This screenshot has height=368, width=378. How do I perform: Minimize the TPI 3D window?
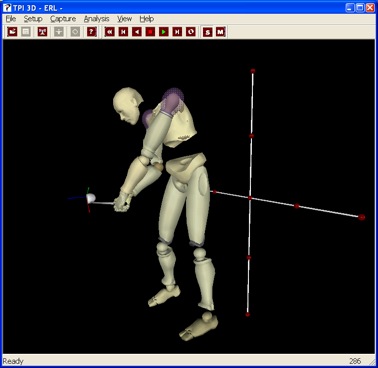click(349, 8)
